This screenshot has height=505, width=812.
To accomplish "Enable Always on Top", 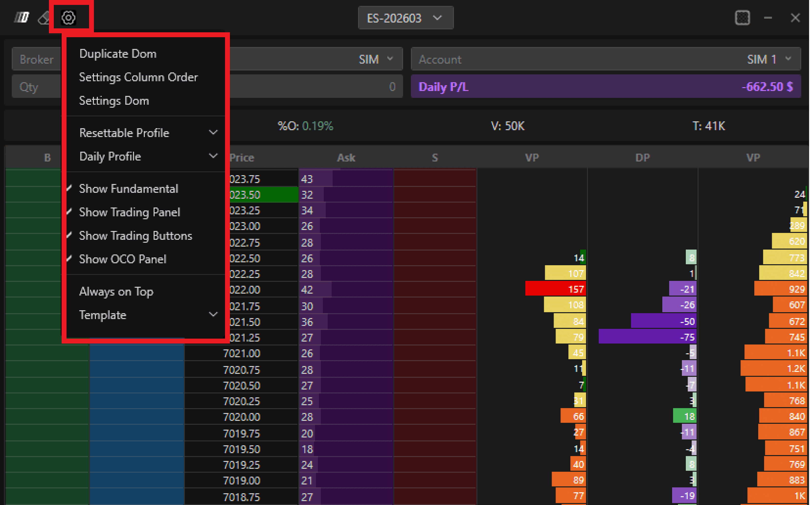I will tap(116, 292).
